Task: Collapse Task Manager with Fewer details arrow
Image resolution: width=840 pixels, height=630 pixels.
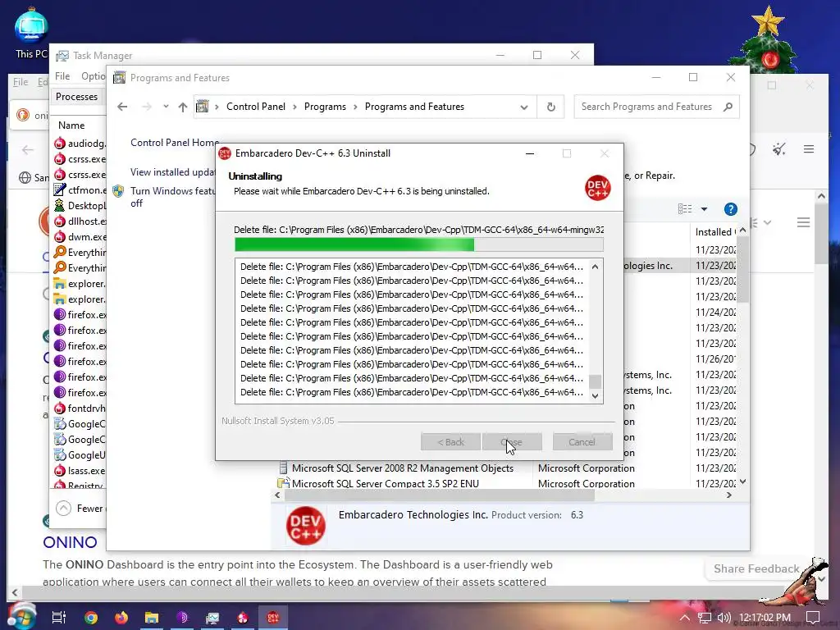Action: 63,508
